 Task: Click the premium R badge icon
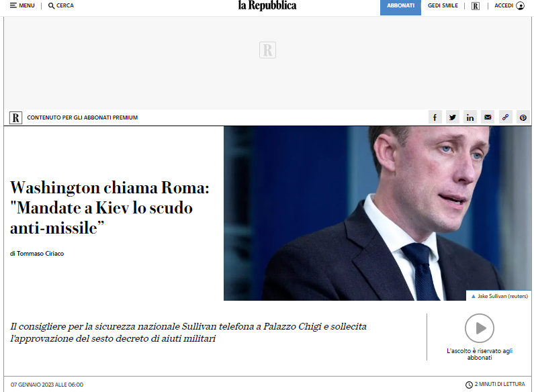pyautogui.click(x=15, y=117)
